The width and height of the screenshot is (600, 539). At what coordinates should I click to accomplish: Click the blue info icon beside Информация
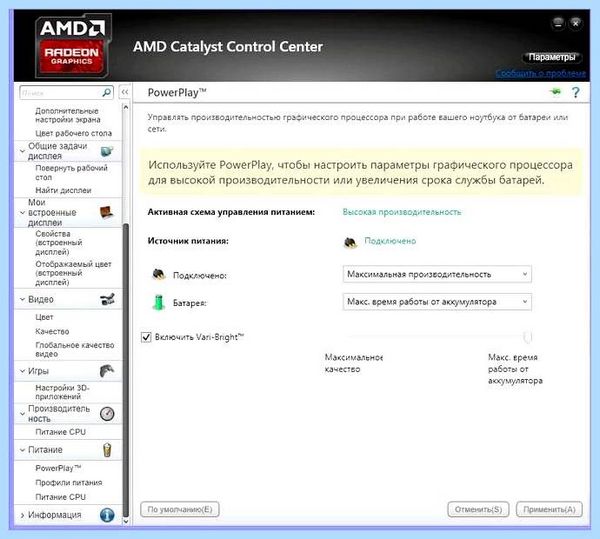click(x=107, y=515)
